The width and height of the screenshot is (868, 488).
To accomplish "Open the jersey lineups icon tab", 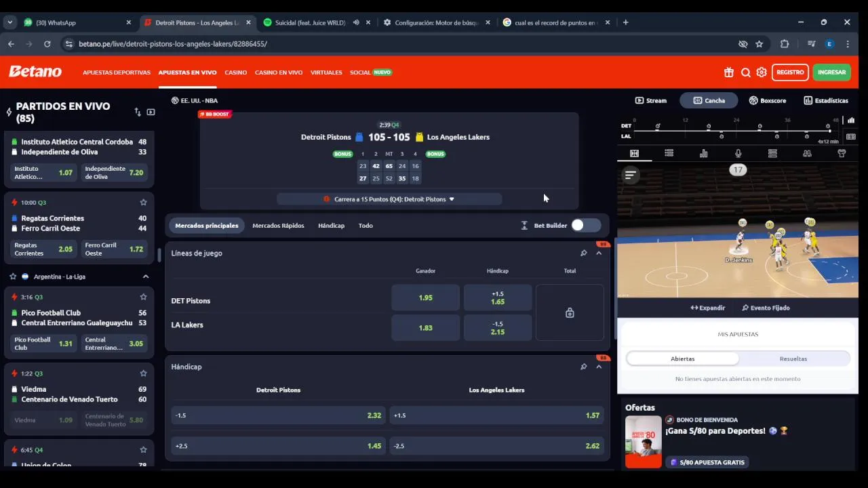I will pyautogui.click(x=842, y=153).
